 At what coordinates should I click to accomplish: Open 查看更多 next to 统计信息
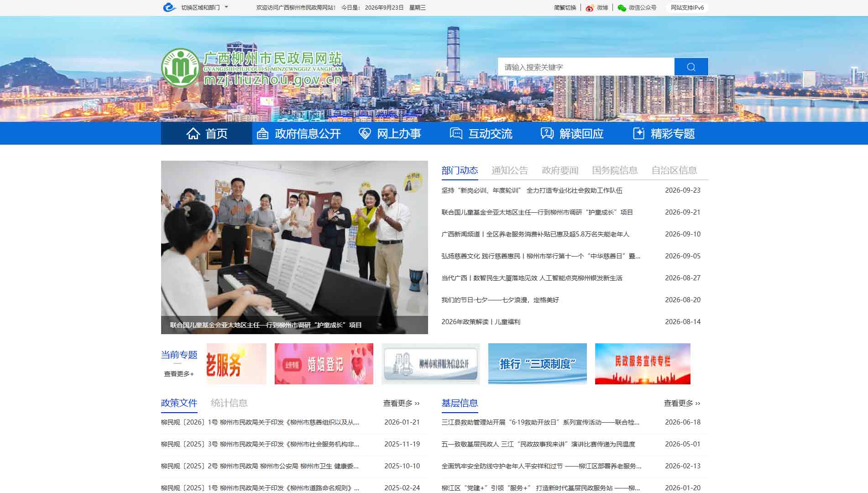(401, 403)
